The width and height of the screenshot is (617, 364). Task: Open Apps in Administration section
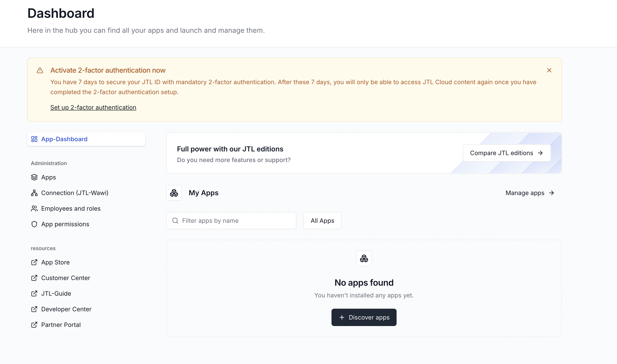click(x=49, y=177)
